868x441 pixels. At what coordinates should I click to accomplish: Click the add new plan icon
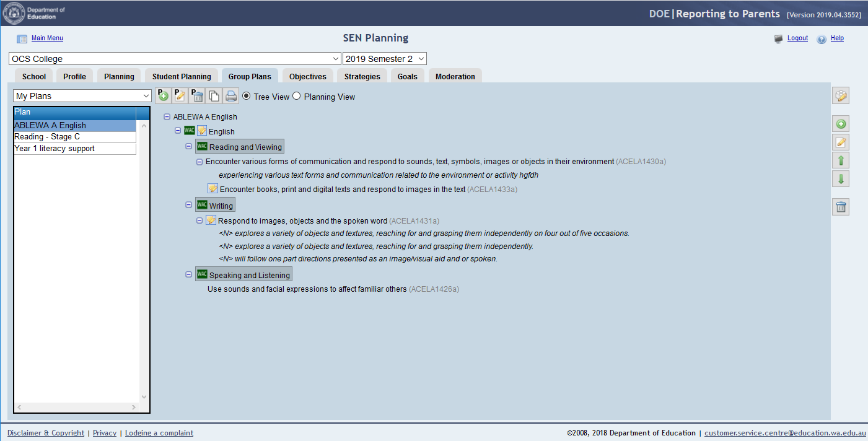(x=163, y=96)
